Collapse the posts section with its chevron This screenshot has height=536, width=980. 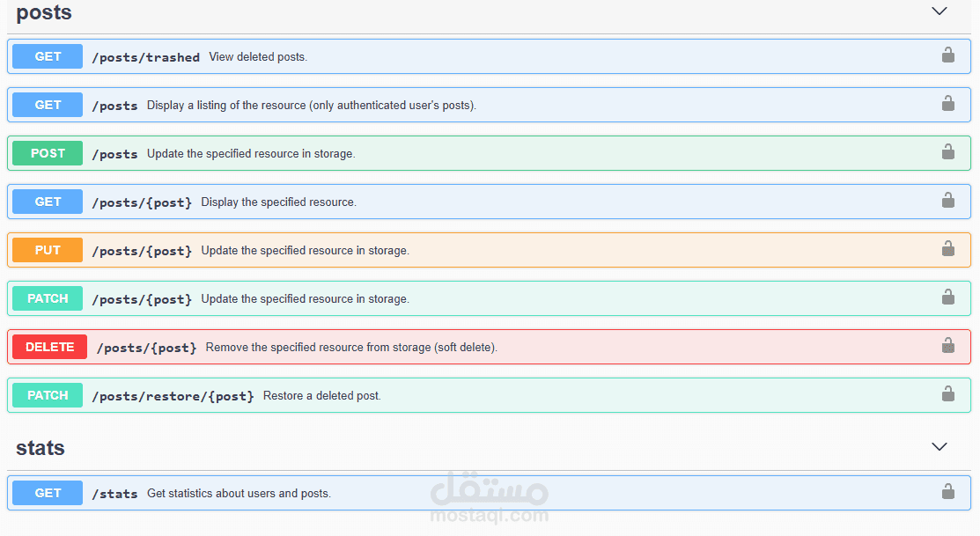tap(939, 11)
